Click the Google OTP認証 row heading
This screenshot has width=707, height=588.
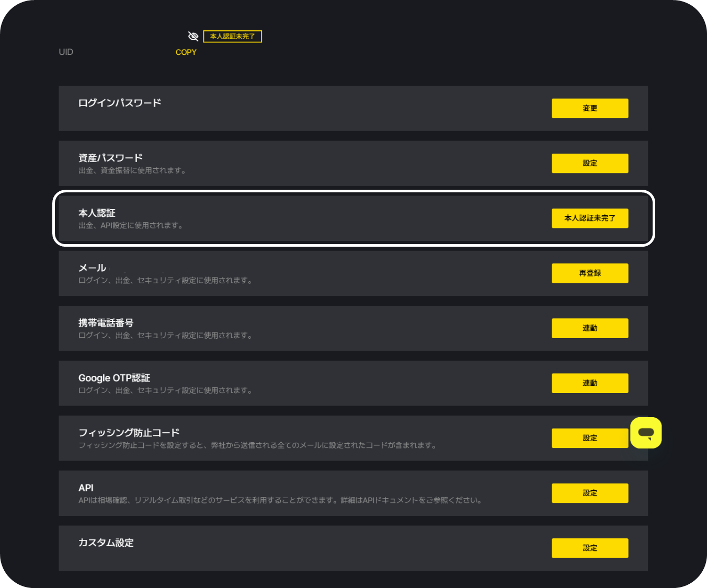[114, 378]
